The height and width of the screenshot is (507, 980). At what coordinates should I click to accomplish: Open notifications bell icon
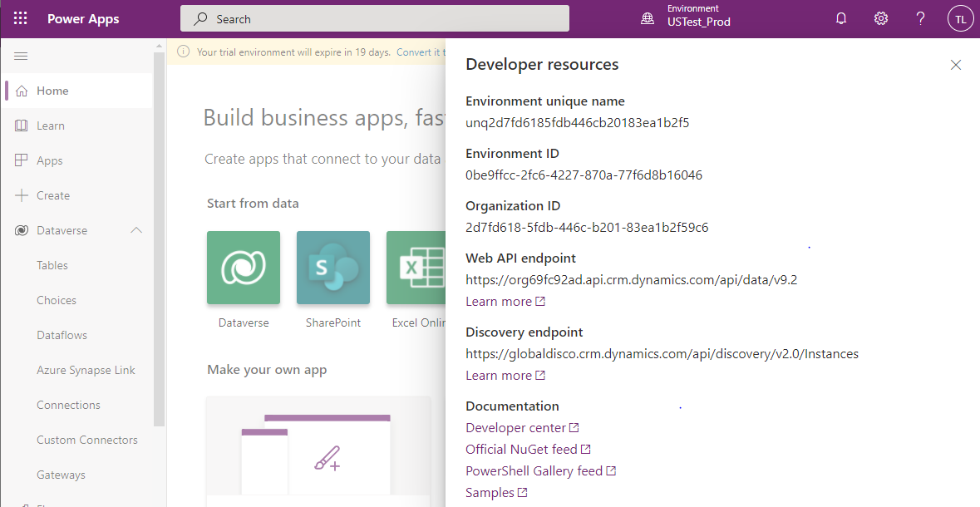click(841, 19)
